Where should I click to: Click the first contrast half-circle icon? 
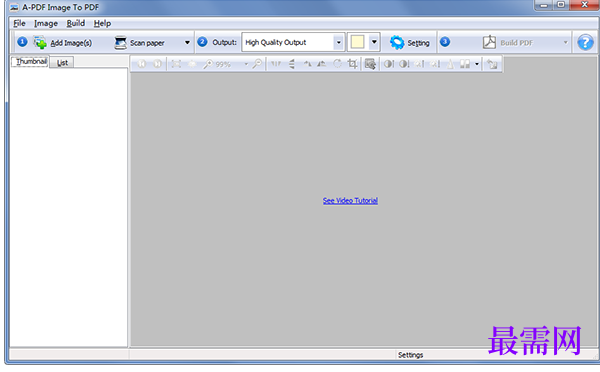(x=388, y=64)
